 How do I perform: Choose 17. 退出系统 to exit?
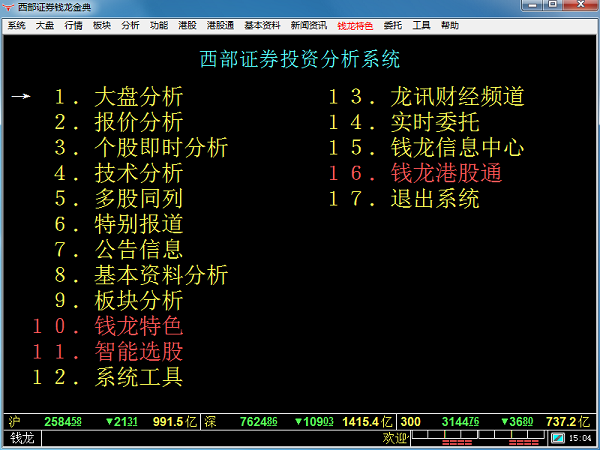(435, 198)
